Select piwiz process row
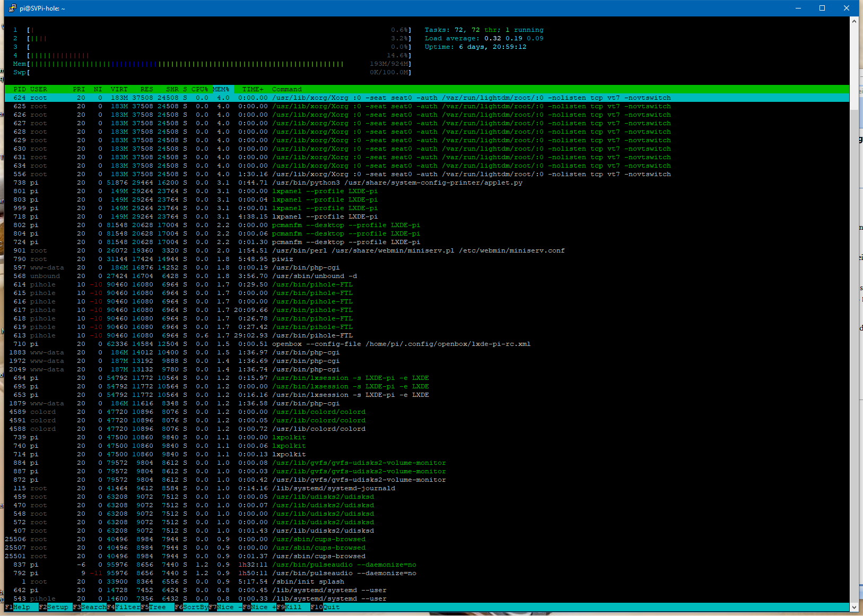The height and width of the screenshot is (616, 863). 427,259
